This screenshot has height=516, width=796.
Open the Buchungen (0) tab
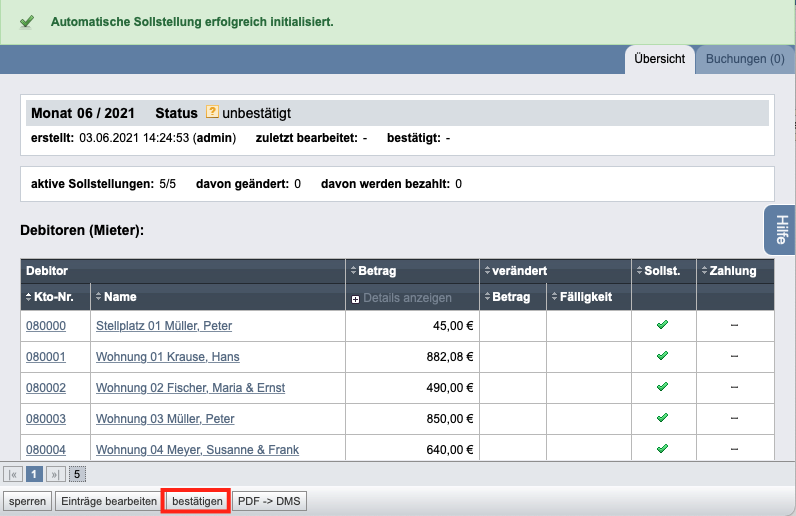pyautogui.click(x=745, y=59)
